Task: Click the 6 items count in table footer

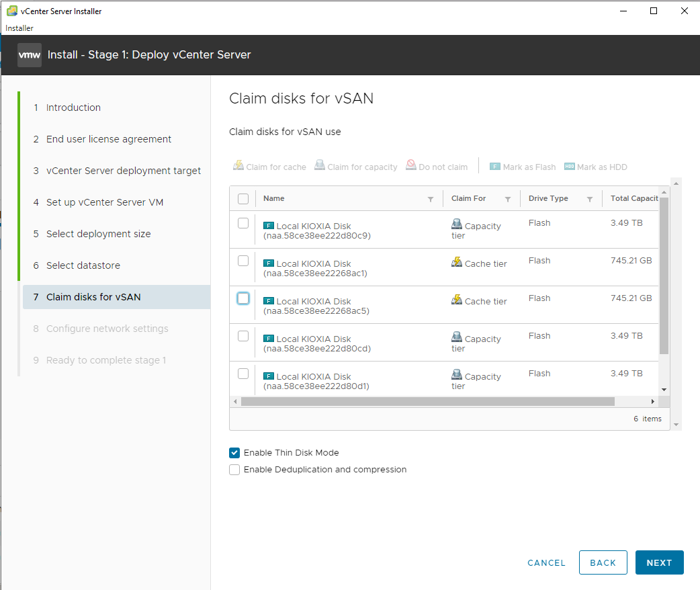Action: [648, 419]
